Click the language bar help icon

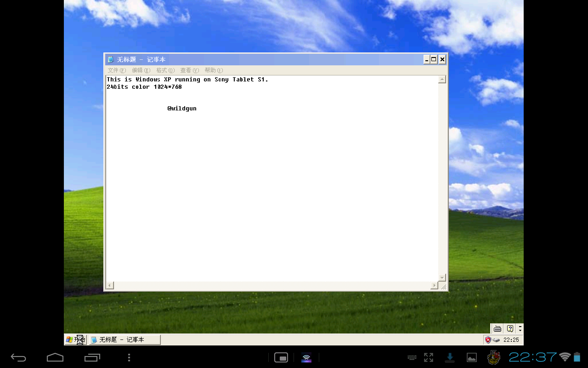pos(509,328)
